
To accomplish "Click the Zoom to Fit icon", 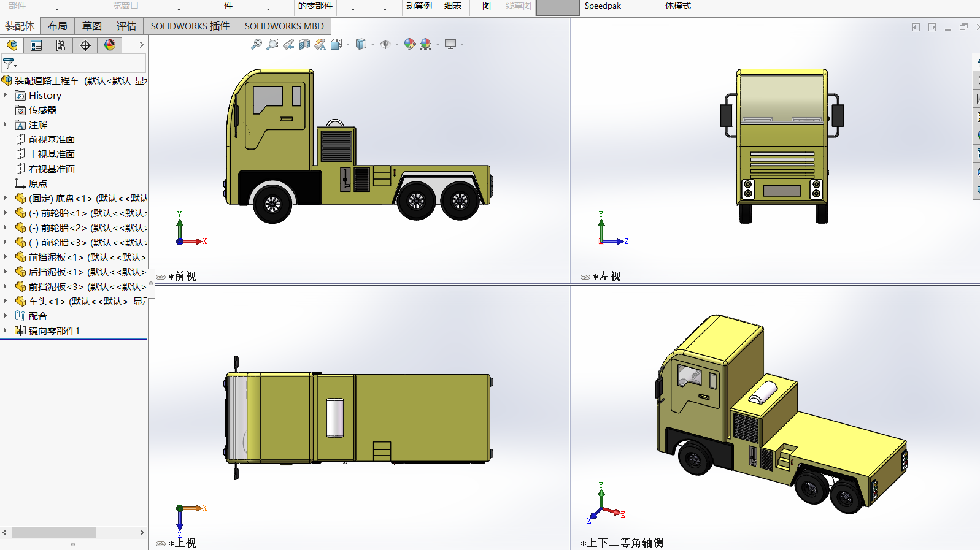I will (257, 44).
